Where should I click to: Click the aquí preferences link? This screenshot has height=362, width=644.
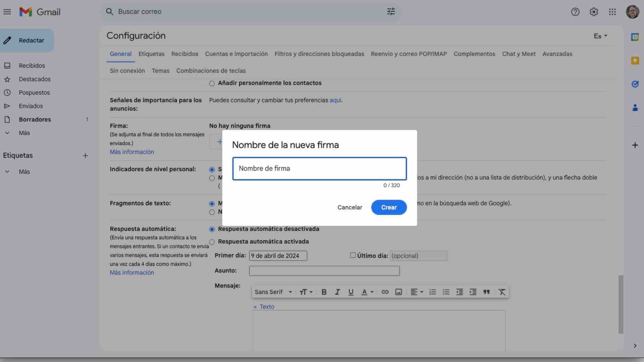click(x=335, y=100)
